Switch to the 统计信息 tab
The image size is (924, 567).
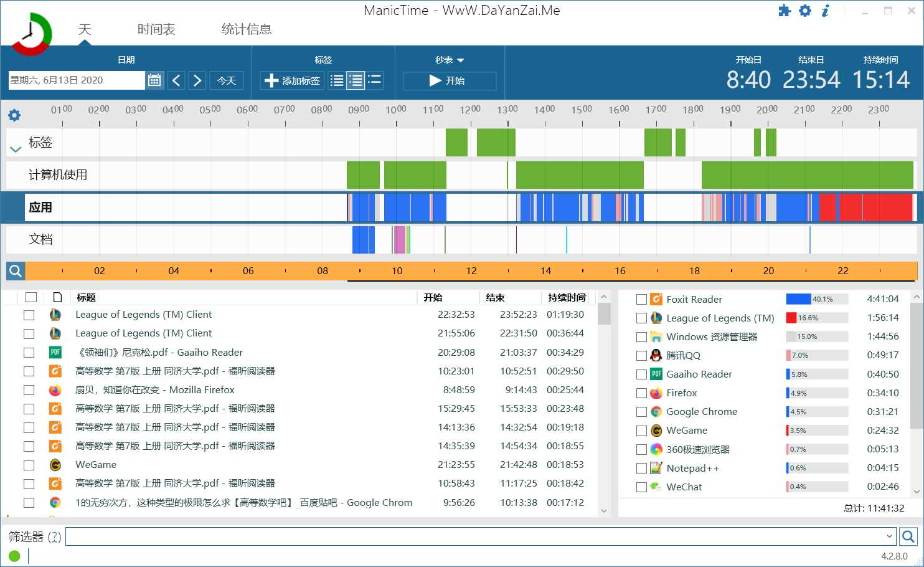[x=247, y=29]
